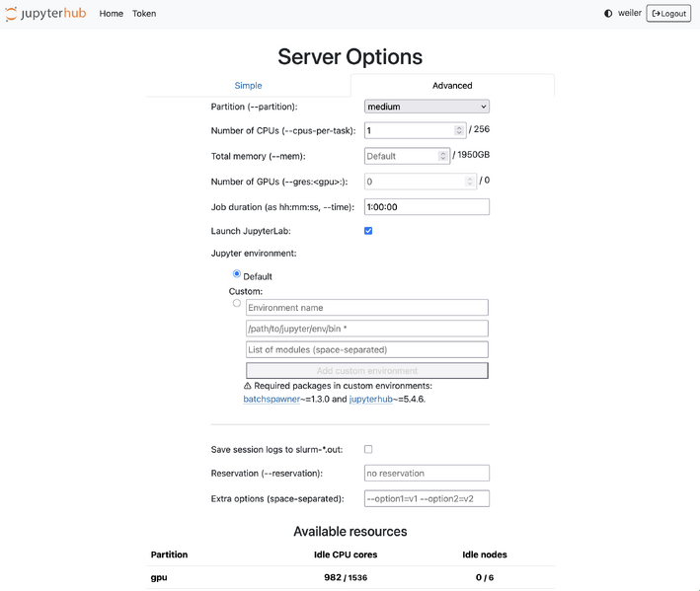This screenshot has height=591, width=700.
Task: Uncheck the Launch JupyterLab checkbox
Action: (368, 231)
